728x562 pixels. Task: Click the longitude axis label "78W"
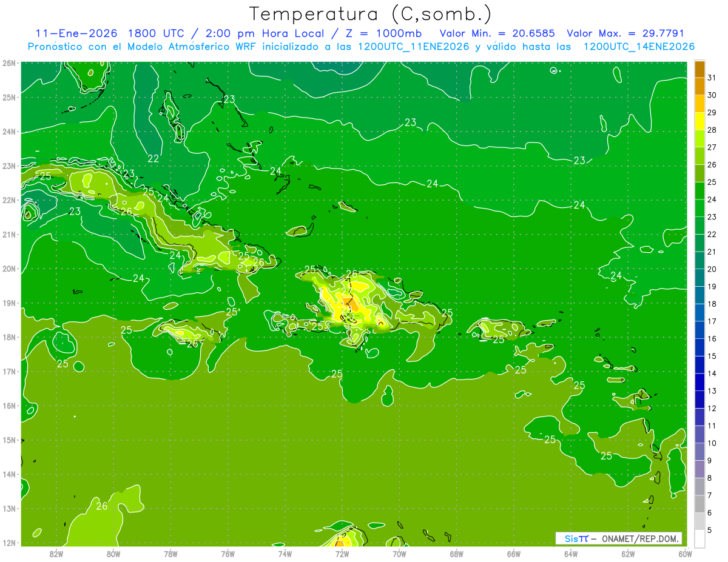[170, 554]
